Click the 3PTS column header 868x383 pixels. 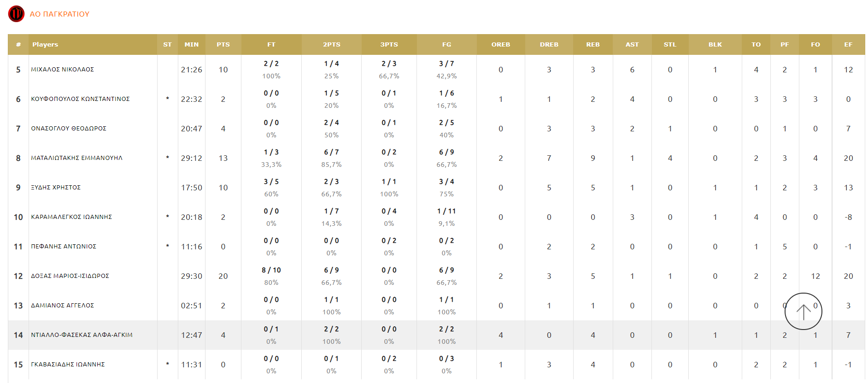(x=389, y=45)
